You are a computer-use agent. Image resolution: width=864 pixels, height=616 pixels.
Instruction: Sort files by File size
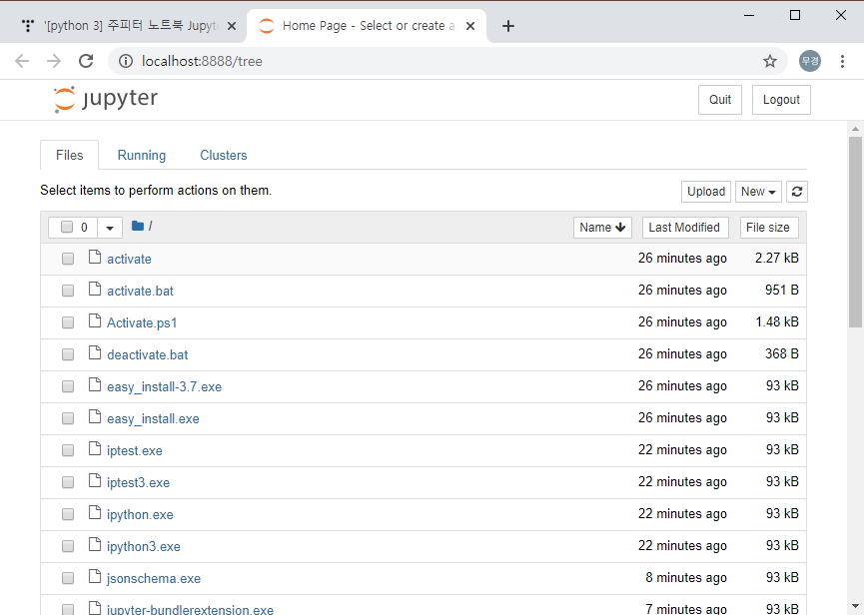[768, 228]
